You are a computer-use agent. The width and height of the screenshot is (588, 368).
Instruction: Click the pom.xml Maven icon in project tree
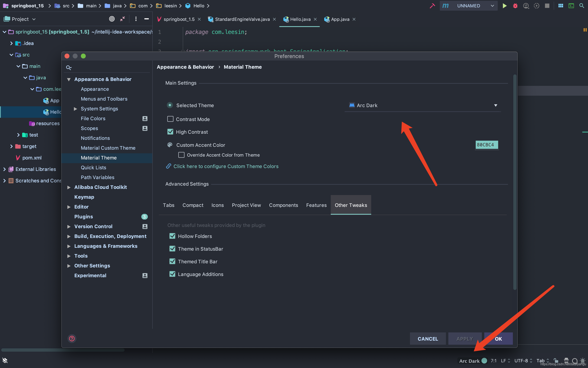tap(18, 158)
